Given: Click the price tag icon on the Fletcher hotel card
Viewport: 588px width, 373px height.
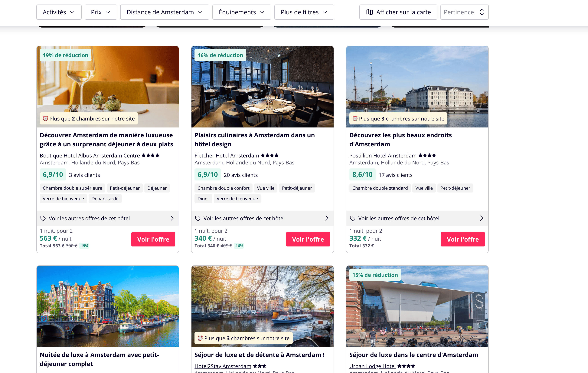Looking at the screenshot, I should (x=198, y=218).
